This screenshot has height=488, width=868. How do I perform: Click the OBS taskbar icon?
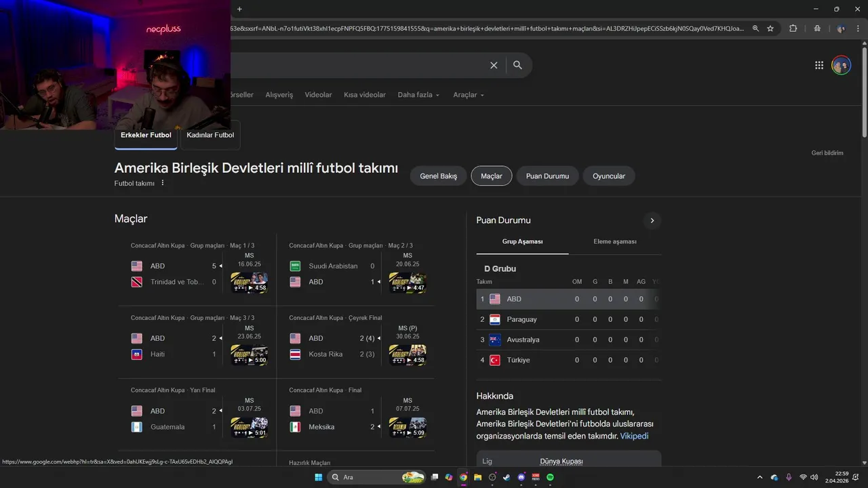[492, 477]
